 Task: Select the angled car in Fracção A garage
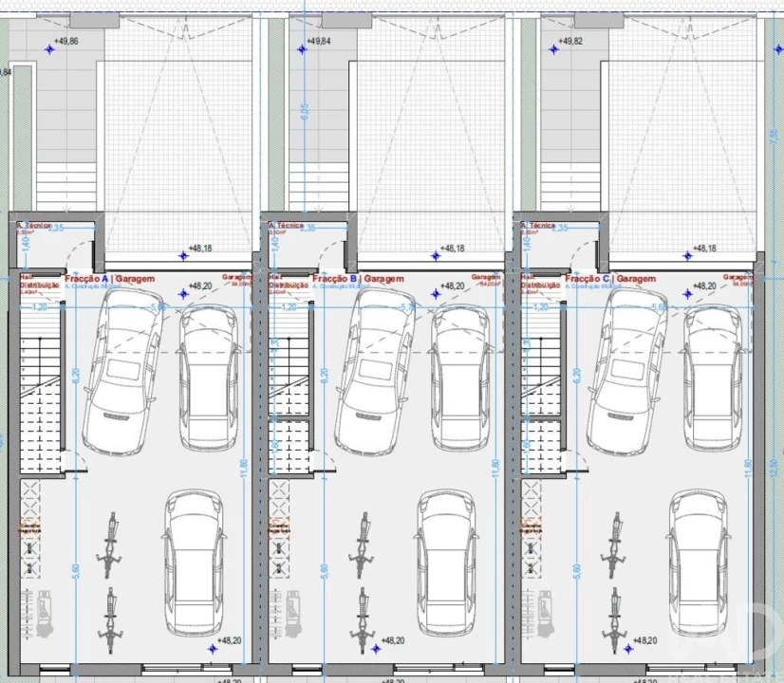point(122,370)
